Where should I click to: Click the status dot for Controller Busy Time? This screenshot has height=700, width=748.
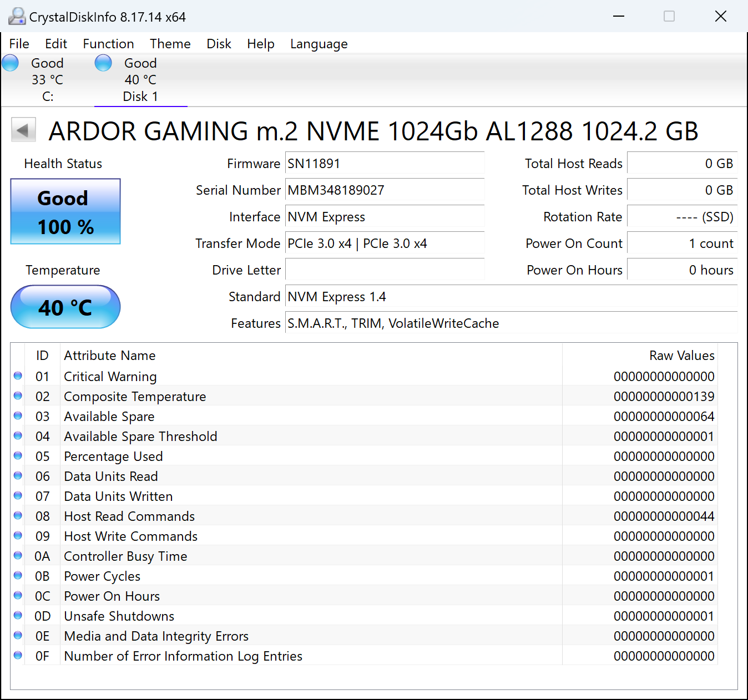click(18, 556)
